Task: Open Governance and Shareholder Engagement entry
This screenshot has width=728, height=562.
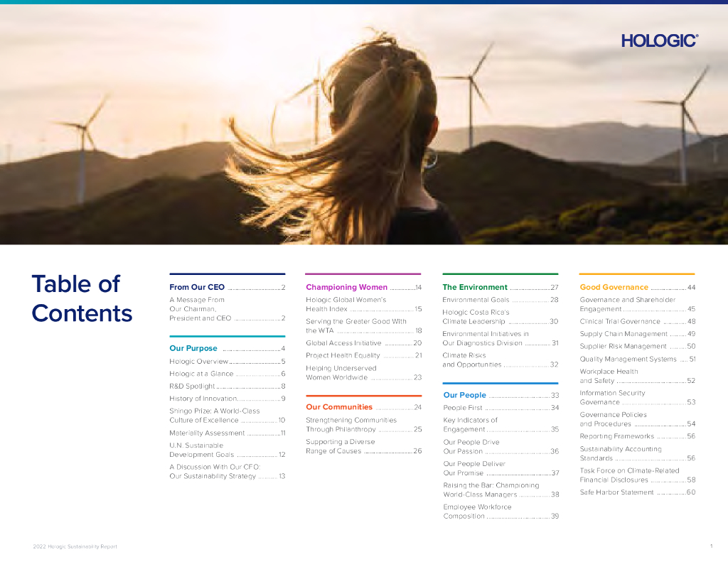Action: [x=638, y=304]
